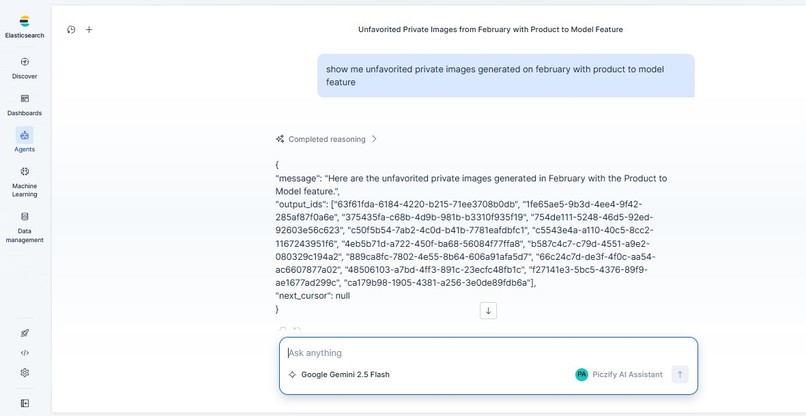Open conversation history icon

pos(71,30)
